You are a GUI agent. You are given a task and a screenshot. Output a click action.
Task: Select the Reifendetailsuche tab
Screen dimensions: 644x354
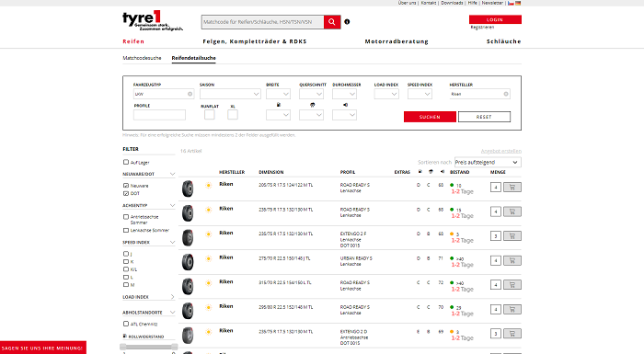[193, 58]
